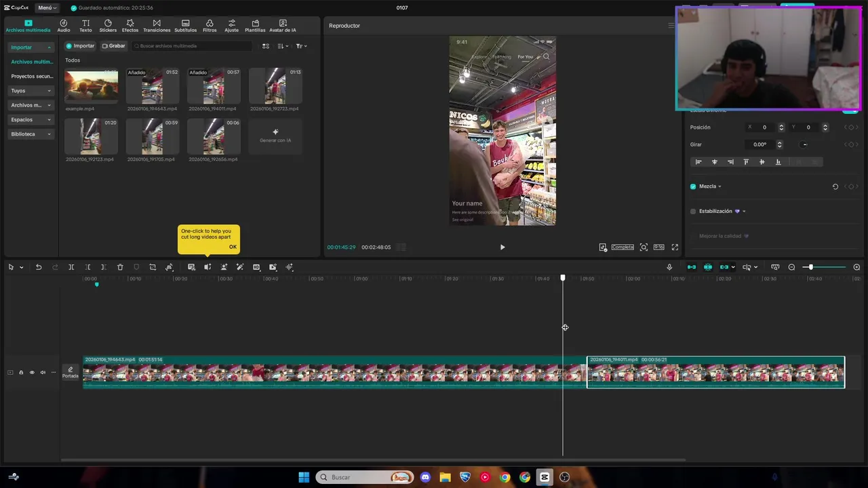Click the crop clip icon
This screenshot has height=488, width=868.
pyautogui.click(x=153, y=267)
